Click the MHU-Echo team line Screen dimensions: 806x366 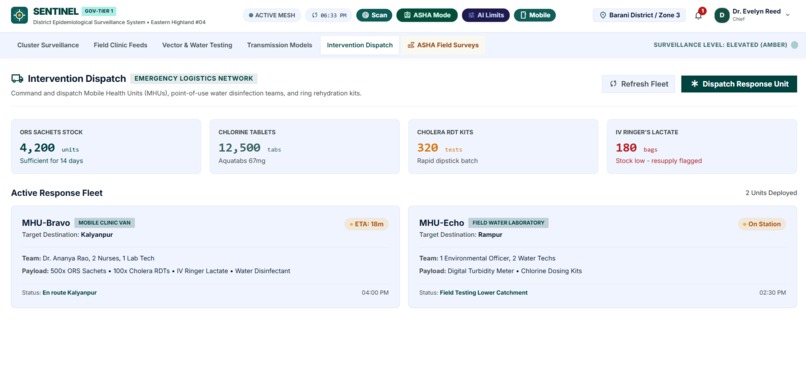click(487, 258)
